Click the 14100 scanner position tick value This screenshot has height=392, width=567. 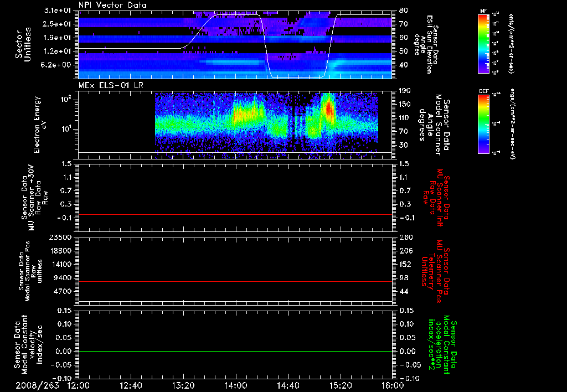click(60, 264)
